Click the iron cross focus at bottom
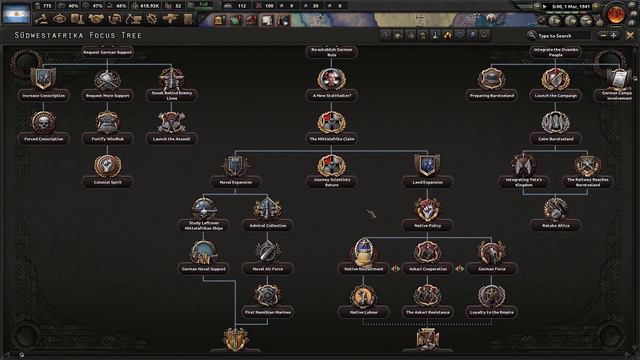This screenshot has width=640, height=360. tap(427, 340)
